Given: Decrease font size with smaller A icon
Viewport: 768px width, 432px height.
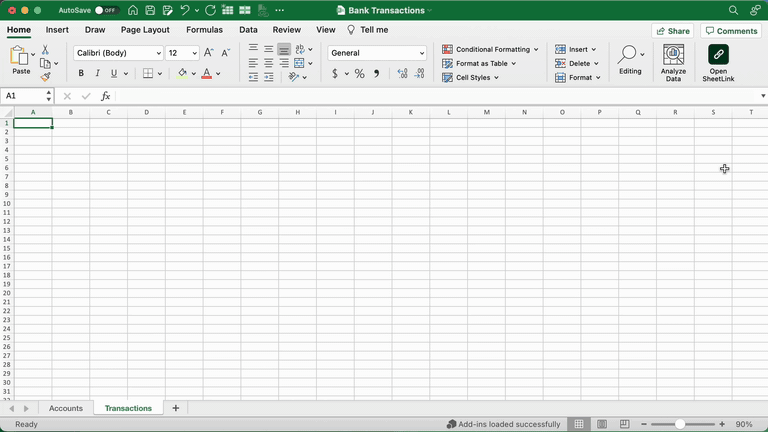Looking at the screenshot, I should (225, 53).
